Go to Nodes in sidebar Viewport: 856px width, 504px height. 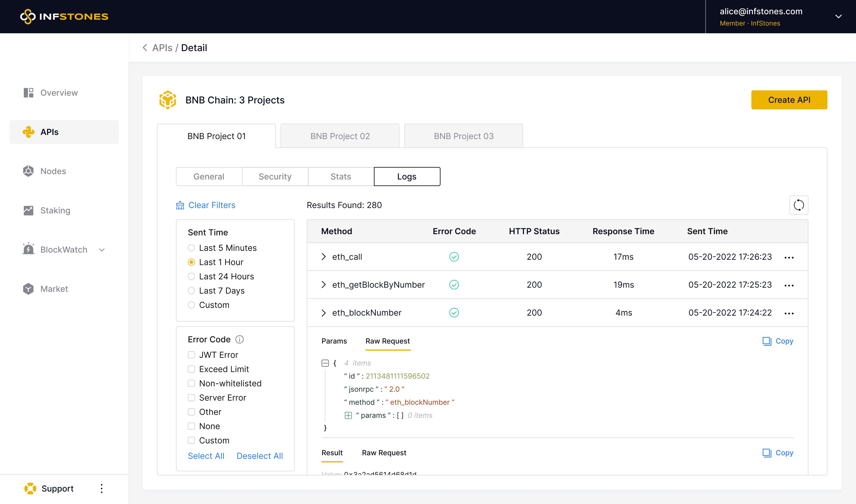pos(53,171)
